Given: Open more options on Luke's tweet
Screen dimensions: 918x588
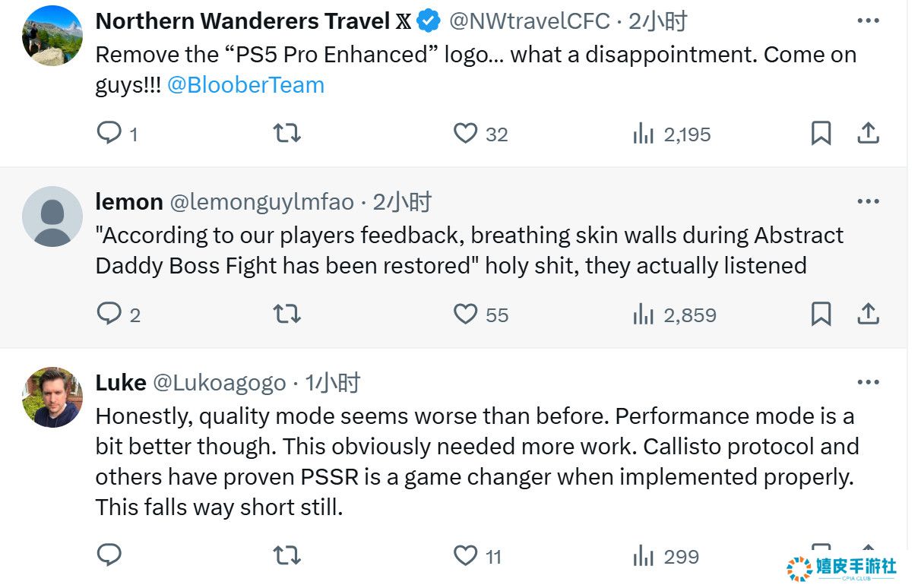Looking at the screenshot, I should point(868,382).
